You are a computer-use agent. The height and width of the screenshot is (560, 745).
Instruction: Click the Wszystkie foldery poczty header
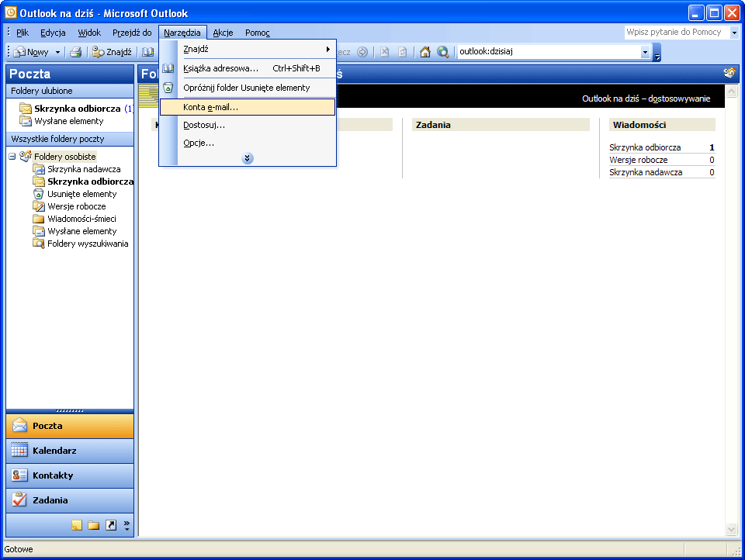click(70, 139)
